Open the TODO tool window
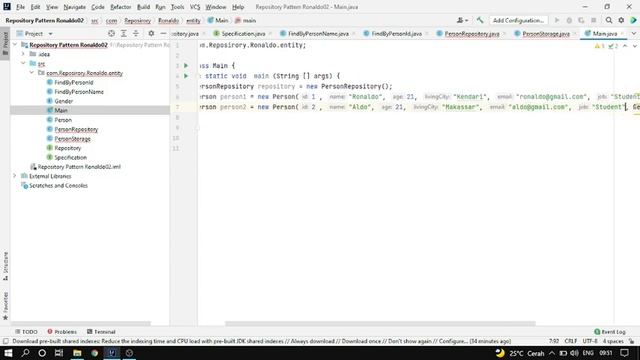640x360 pixels. 26,332
